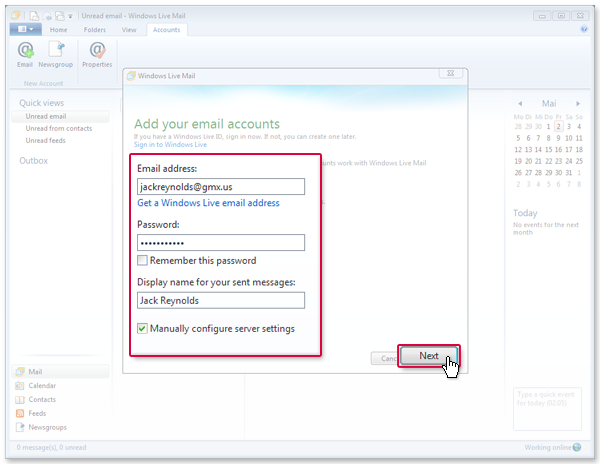Click the new item icon in title bar
Screen dimensions: 600x464
[x=34, y=16]
